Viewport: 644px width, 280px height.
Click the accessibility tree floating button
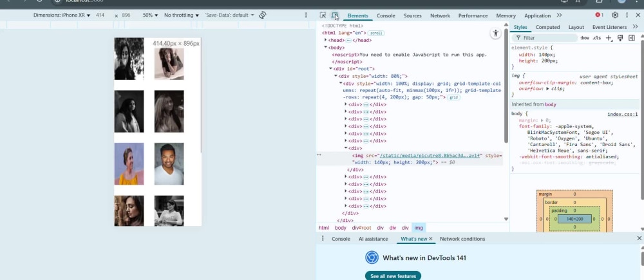[x=496, y=33]
